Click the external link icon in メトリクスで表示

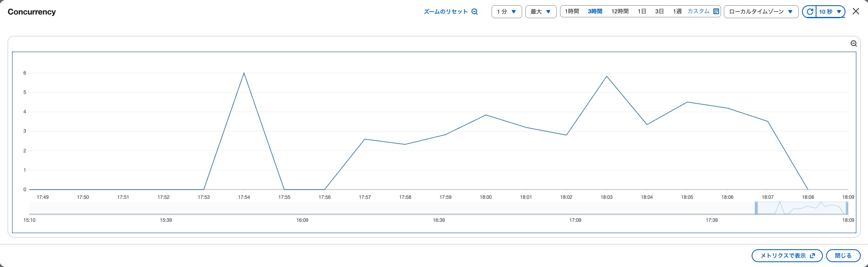812,256
